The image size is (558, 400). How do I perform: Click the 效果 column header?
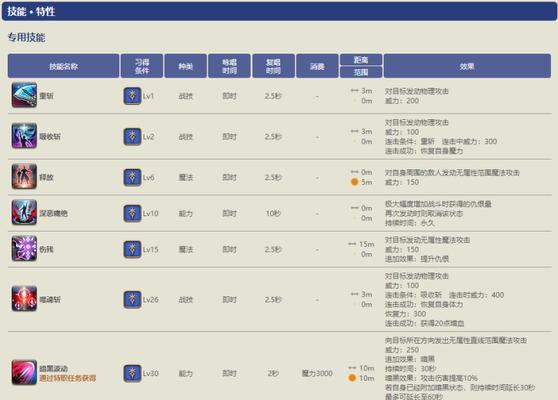467,66
